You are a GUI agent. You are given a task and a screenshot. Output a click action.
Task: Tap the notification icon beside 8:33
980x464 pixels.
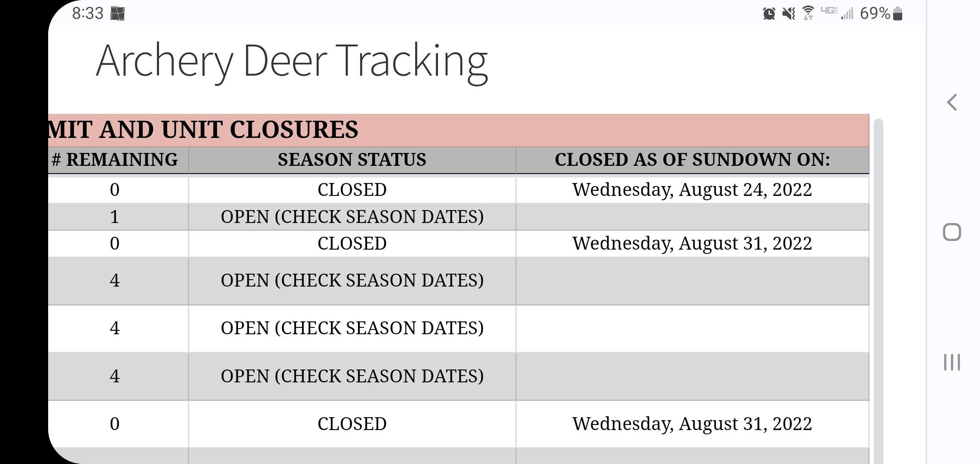click(117, 14)
